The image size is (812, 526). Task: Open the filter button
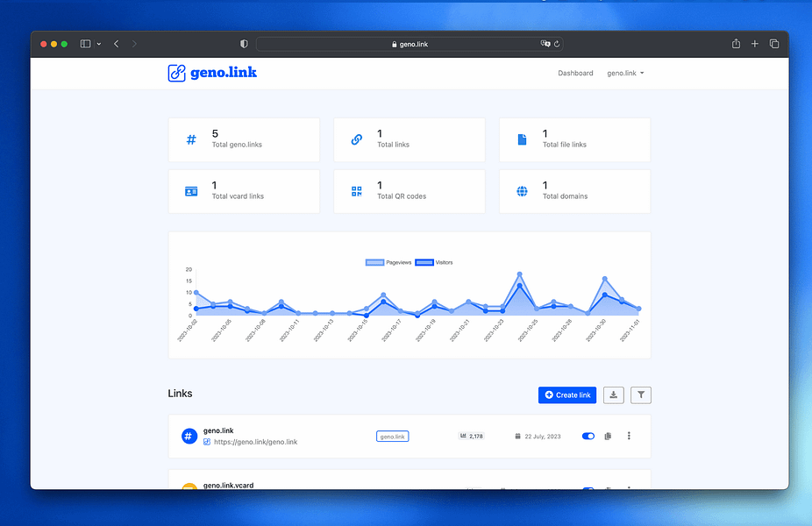[x=641, y=395]
